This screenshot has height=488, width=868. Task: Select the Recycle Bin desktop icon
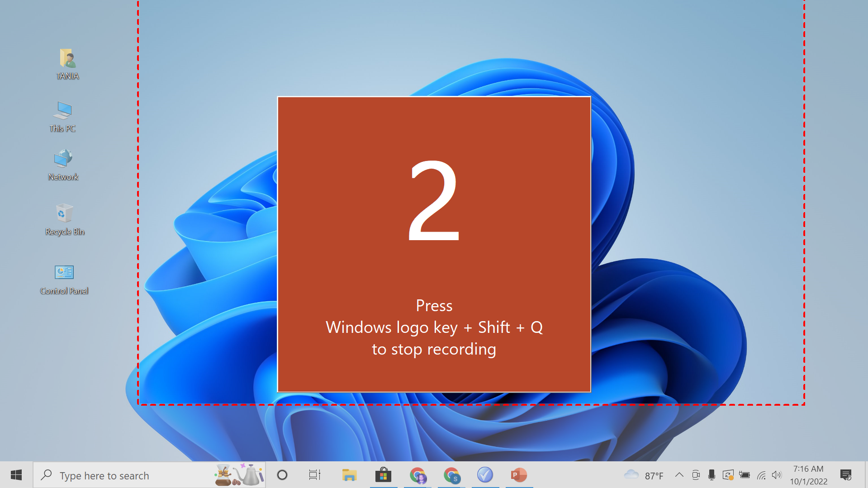point(65,220)
